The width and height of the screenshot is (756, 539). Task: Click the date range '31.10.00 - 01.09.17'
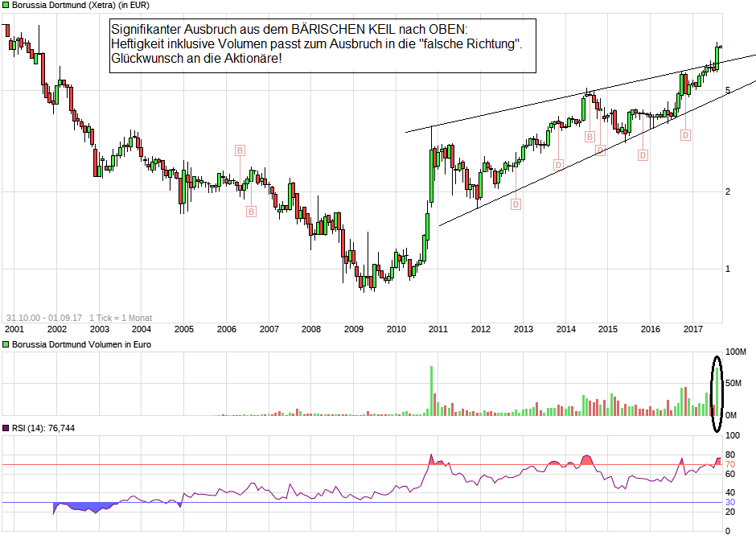pos(44,318)
